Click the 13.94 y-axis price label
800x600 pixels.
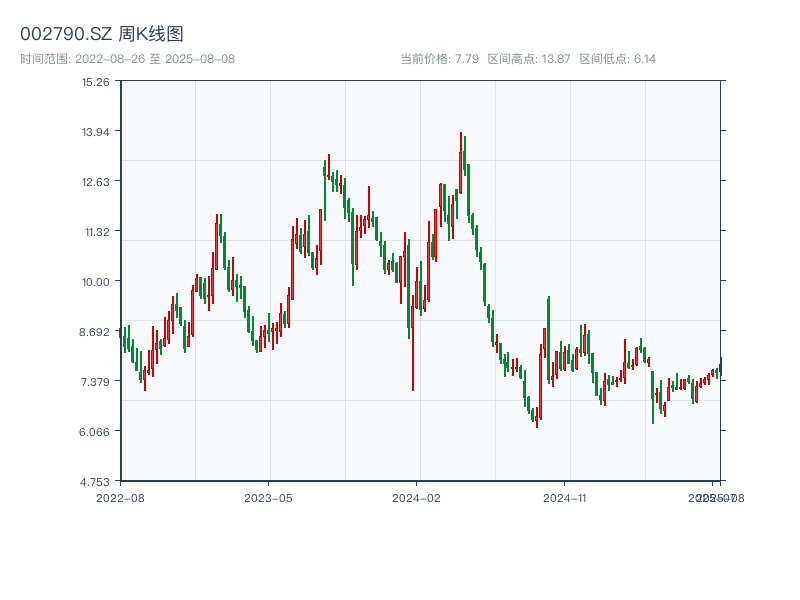[95, 132]
